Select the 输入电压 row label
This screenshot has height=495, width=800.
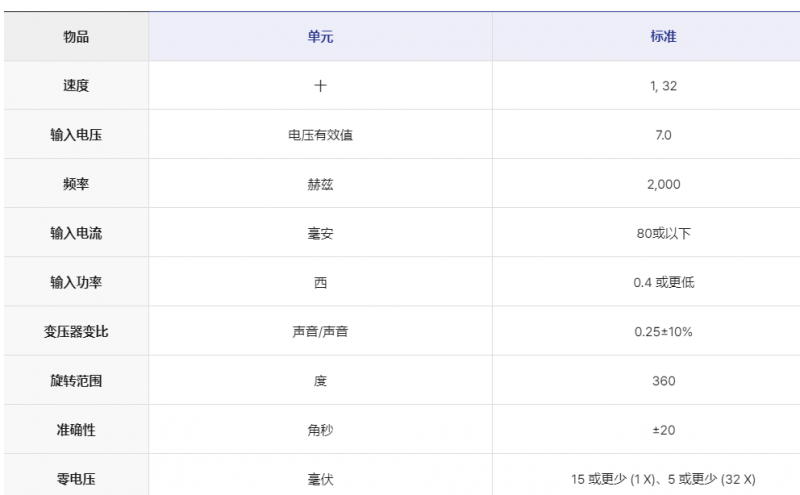76,135
